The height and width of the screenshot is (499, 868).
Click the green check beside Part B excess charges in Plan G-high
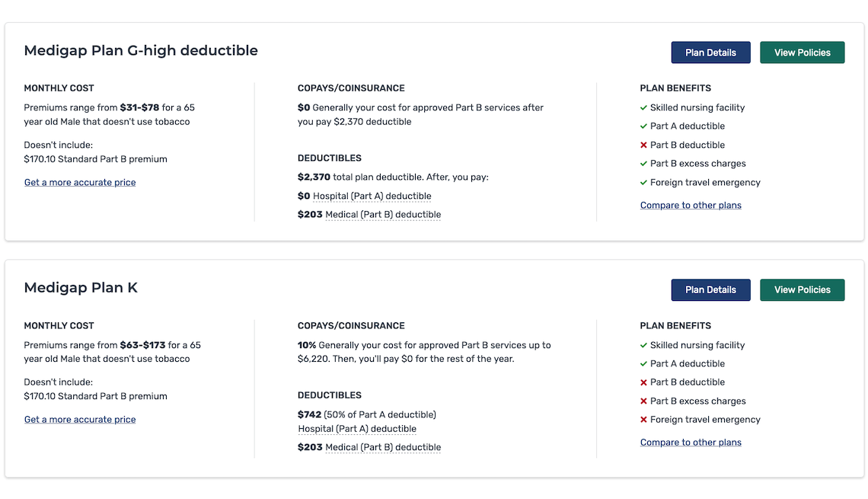[643, 163]
